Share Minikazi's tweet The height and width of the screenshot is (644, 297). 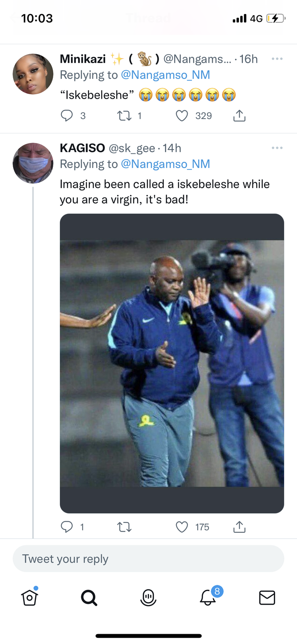click(x=239, y=116)
